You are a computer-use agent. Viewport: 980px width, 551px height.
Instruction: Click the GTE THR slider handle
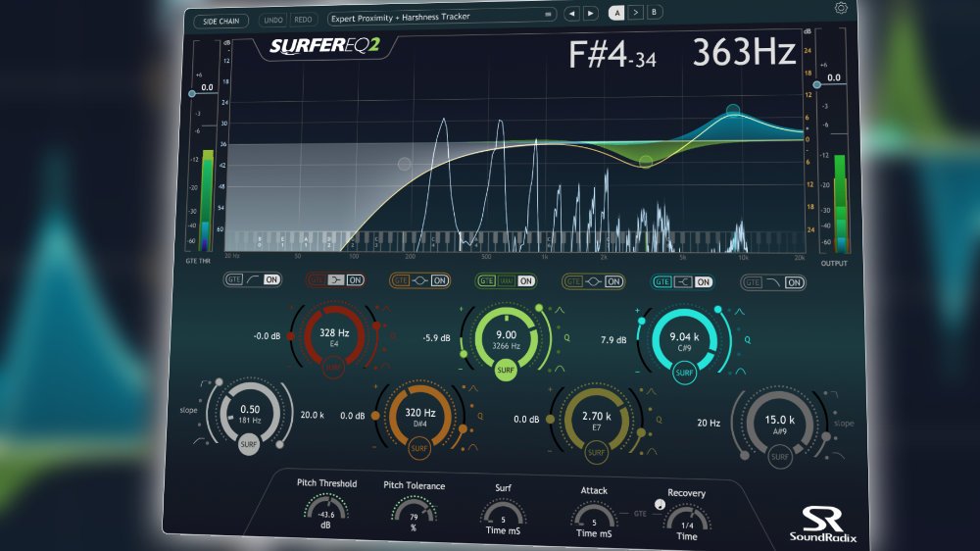pyautogui.click(x=192, y=94)
